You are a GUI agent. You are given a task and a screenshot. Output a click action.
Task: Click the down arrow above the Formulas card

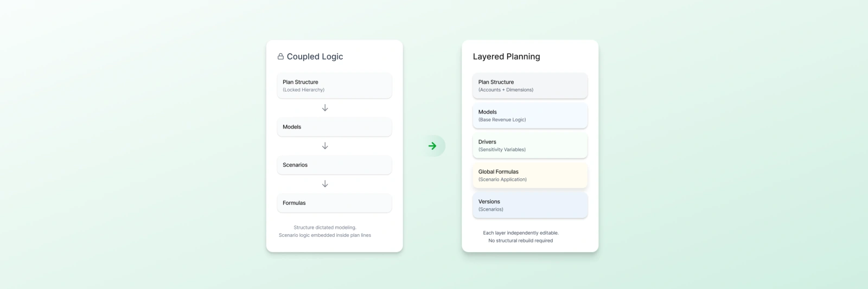coord(325,184)
